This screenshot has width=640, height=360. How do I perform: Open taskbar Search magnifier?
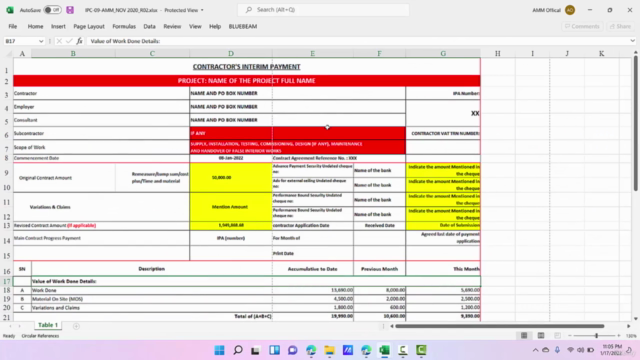pos(238,350)
